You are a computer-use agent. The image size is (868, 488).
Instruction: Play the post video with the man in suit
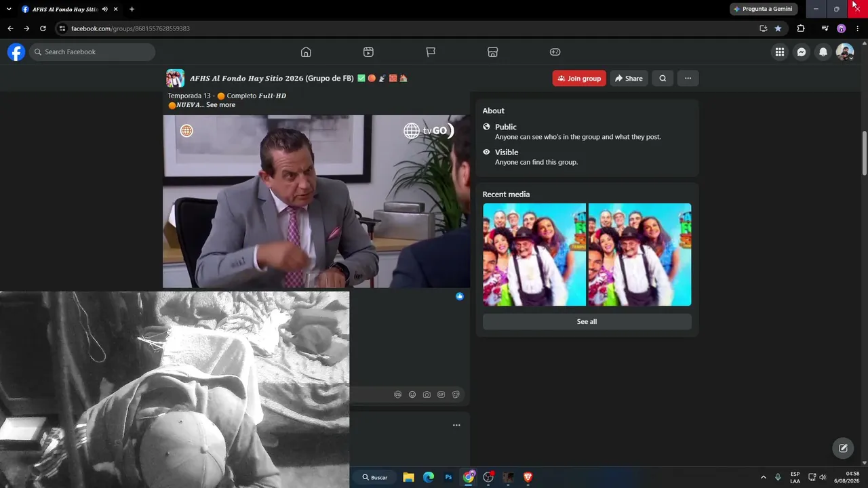click(x=316, y=201)
